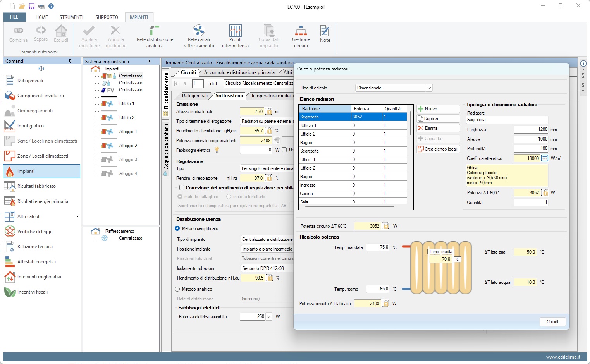Open the FILE menu
This screenshot has width=590, height=364.
point(14,17)
